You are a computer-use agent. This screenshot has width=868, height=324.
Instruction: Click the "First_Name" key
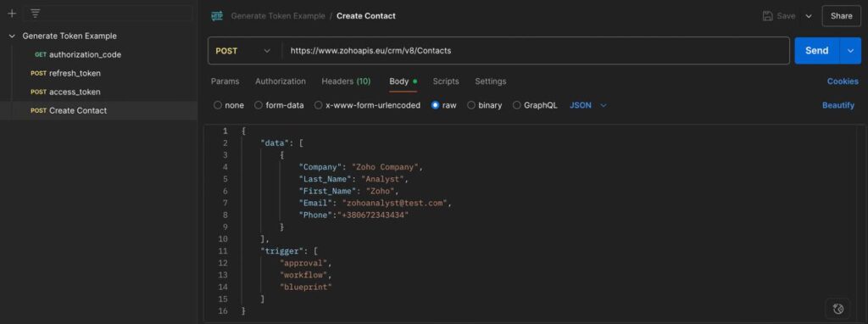328,191
